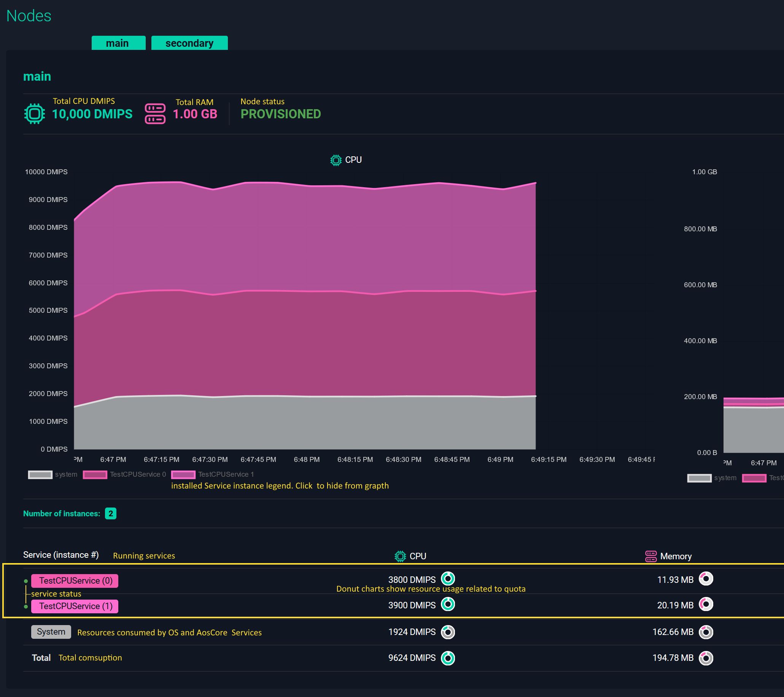Image resolution: width=784 pixels, height=697 pixels.
Task: Select the main node tab
Action: tap(118, 42)
